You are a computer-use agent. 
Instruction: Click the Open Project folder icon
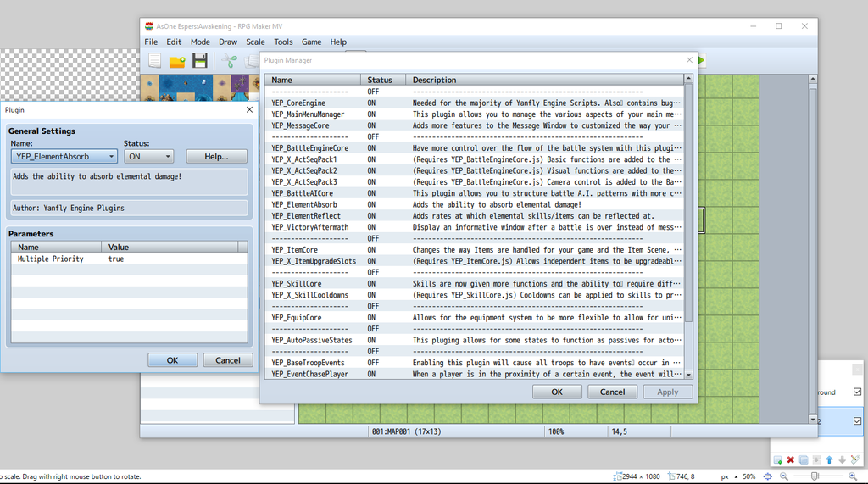[177, 61]
